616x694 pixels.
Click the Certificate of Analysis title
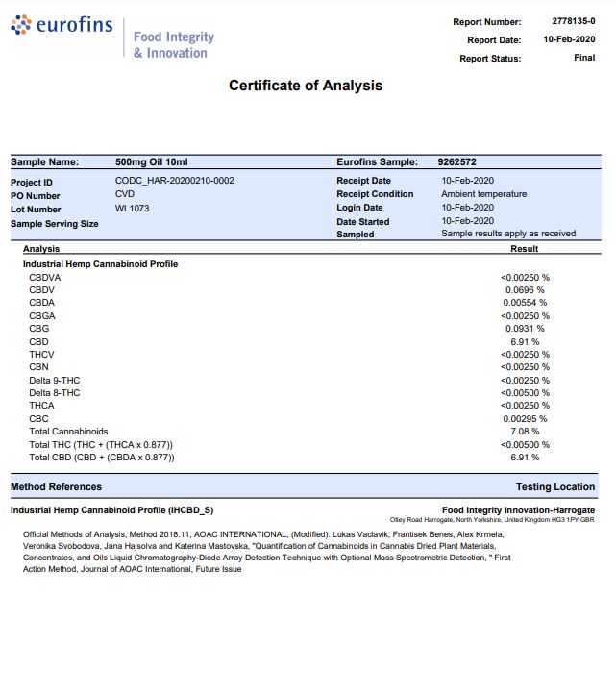tap(306, 86)
